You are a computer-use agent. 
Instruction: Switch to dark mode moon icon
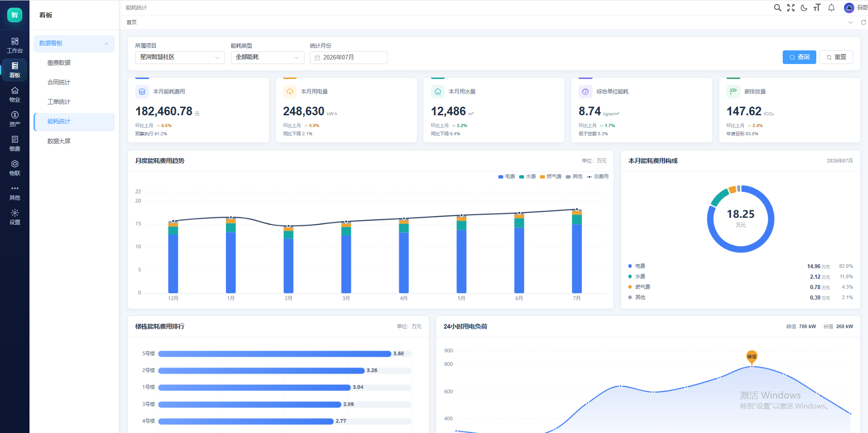coord(804,8)
